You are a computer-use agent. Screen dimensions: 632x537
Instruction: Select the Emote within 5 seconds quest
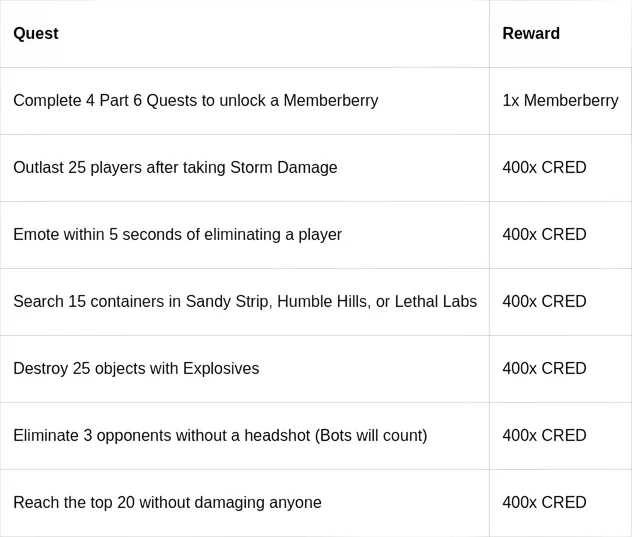click(177, 235)
